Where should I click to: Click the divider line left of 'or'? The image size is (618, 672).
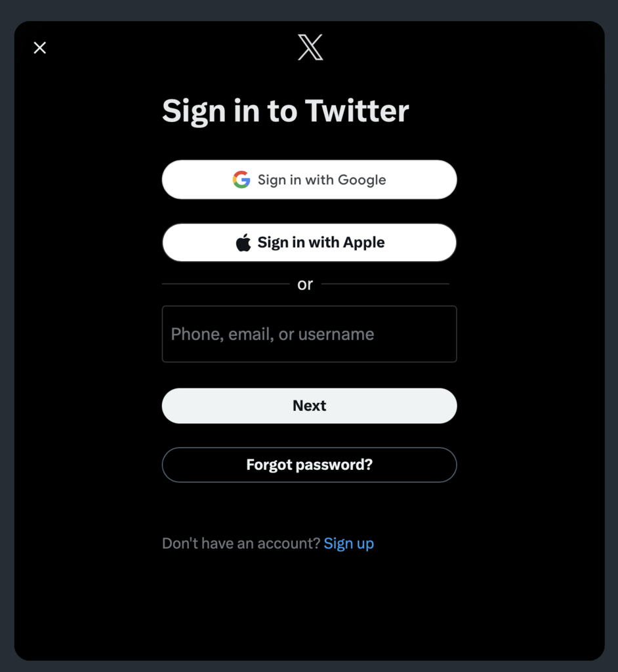tap(226, 283)
